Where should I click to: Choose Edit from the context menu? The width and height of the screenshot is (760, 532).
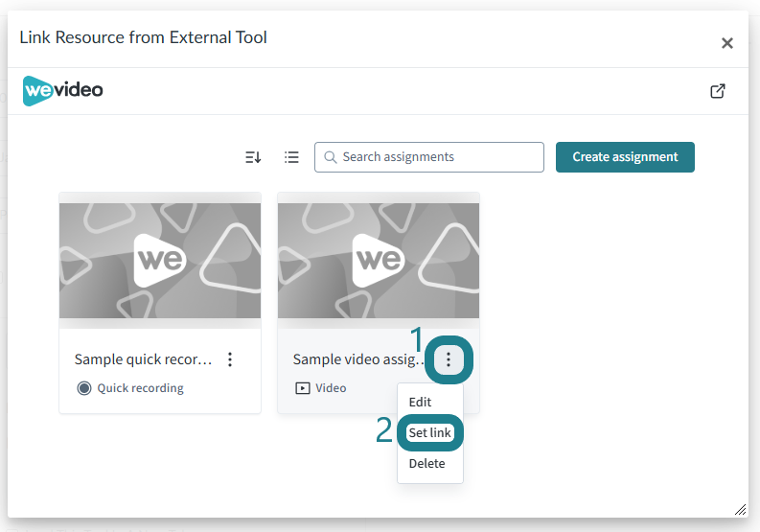click(420, 402)
